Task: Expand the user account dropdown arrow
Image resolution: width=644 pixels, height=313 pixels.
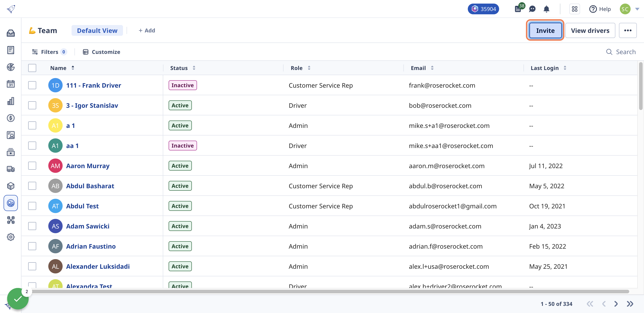Action: click(x=637, y=9)
